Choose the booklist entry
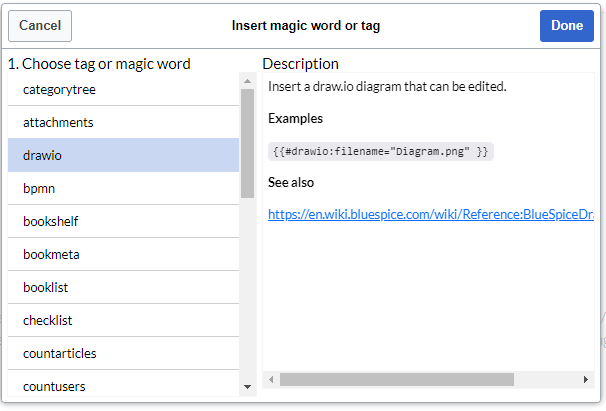Screen dimensions: 606x411 pyautogui.click(x=123, y=287)
